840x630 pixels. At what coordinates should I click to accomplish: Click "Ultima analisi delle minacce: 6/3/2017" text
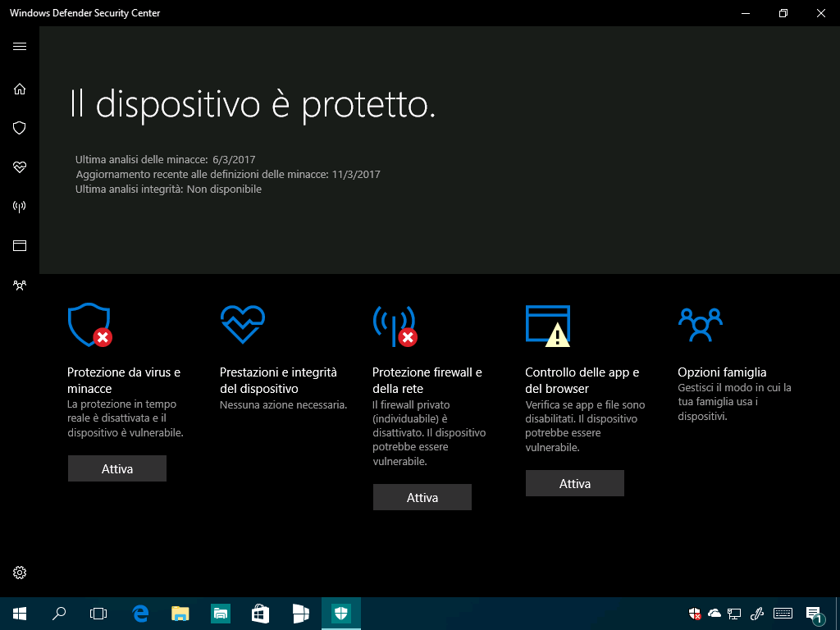pyautogui.click(x=165, y=160)
